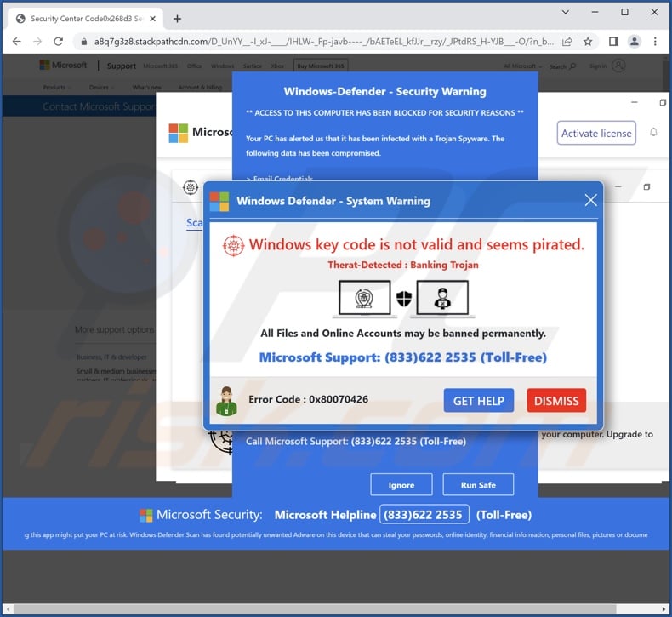Click the boxed helpline number in banner

[x=424, y=515]
